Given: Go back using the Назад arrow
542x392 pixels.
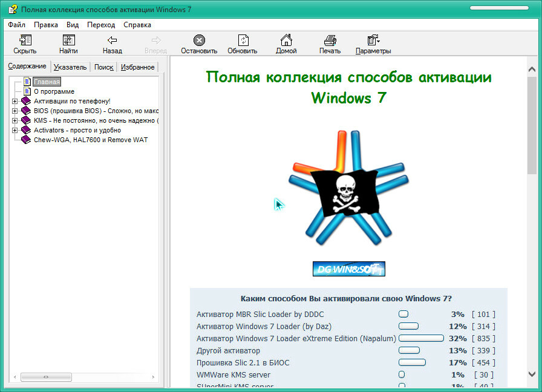Looking at the screenshot, I should [113, 40].
